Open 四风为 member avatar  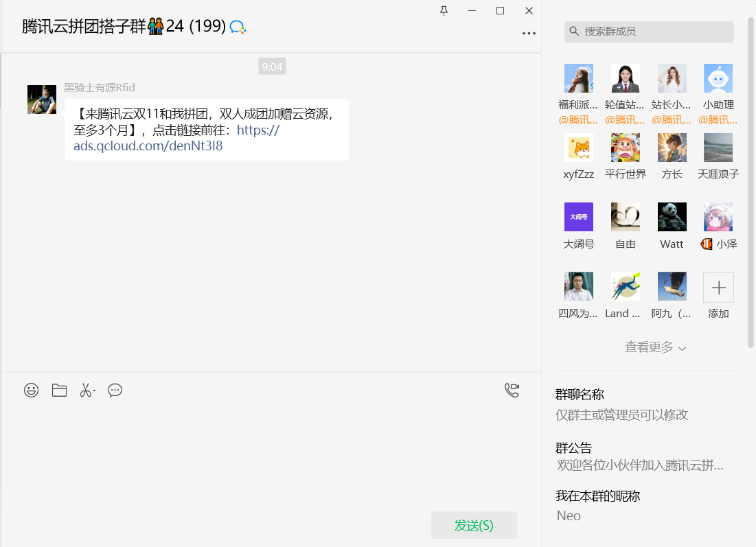point(579,286)
